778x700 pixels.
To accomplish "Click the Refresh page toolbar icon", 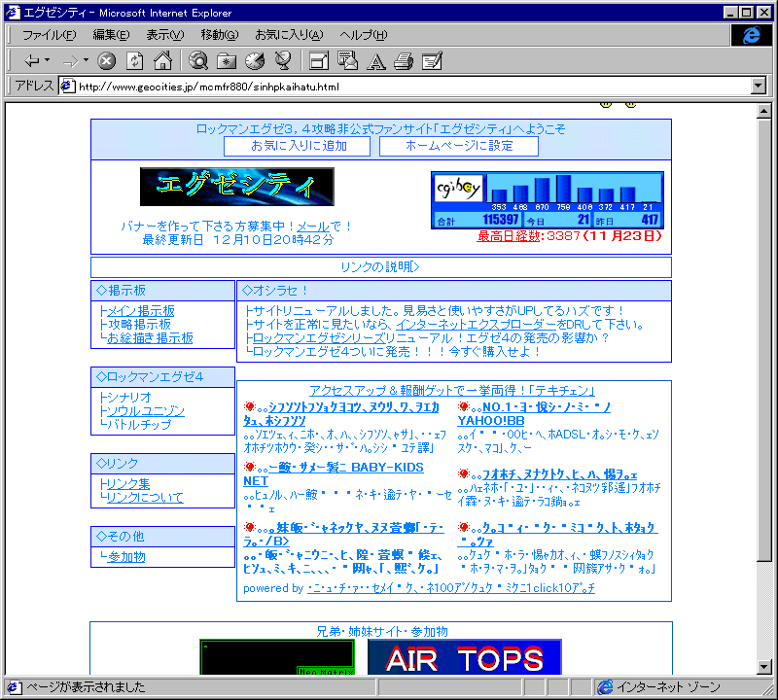I will 134,61.
